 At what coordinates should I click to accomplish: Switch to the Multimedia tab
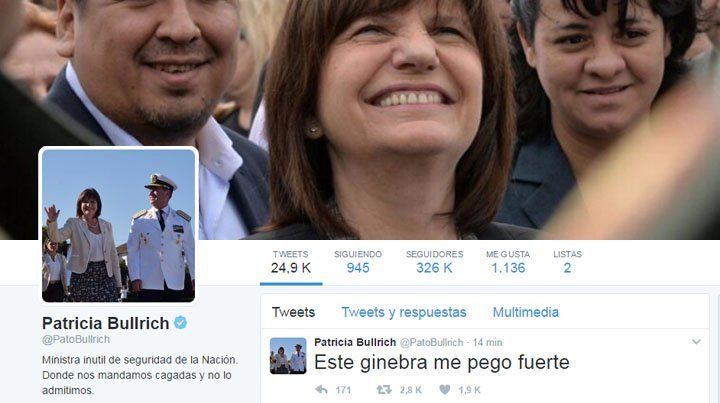(x=526, y=313)
